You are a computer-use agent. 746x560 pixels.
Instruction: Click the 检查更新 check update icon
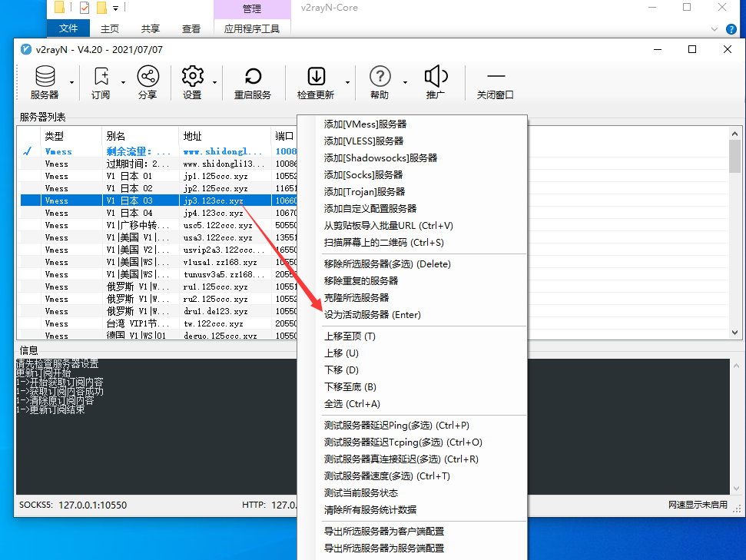pos(316,82)
